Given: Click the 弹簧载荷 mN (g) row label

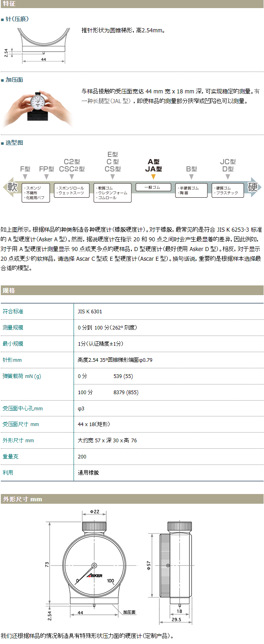Looking at the screenshot, I should click(x=22, y=376).
